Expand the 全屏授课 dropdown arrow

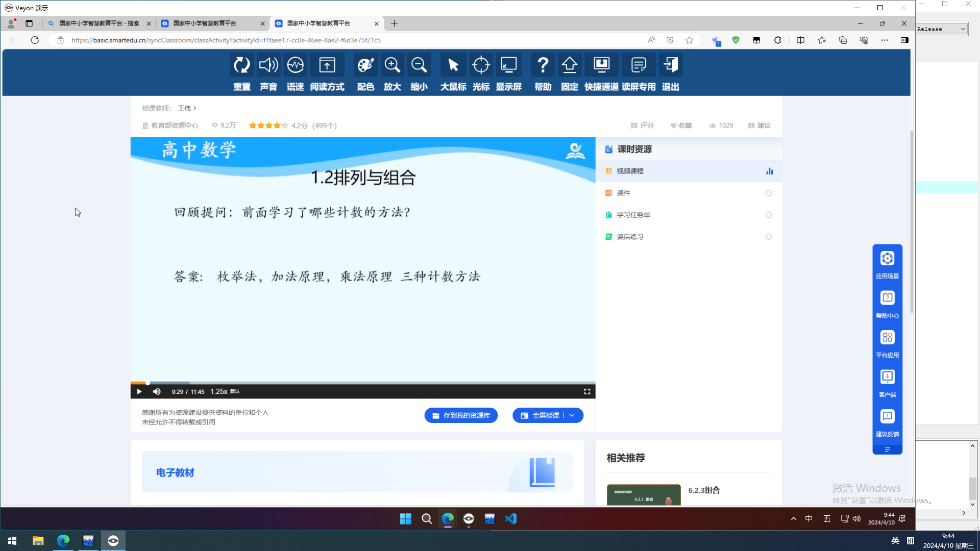(x=572, y=416)
